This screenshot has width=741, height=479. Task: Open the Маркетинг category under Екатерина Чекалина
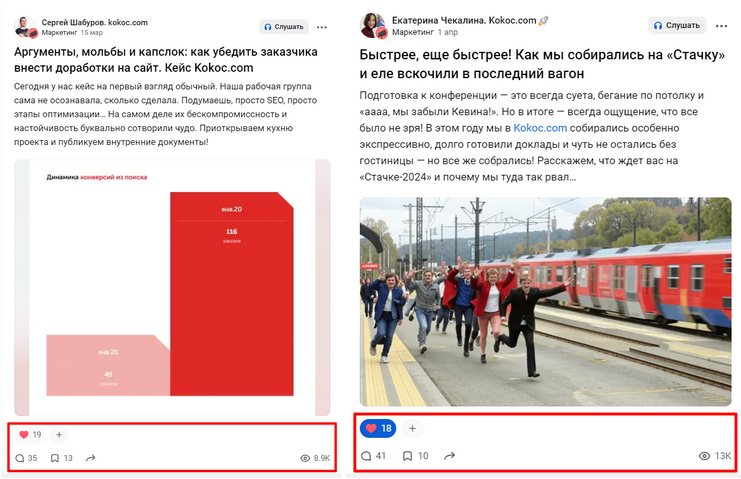(x=413, y=32)
